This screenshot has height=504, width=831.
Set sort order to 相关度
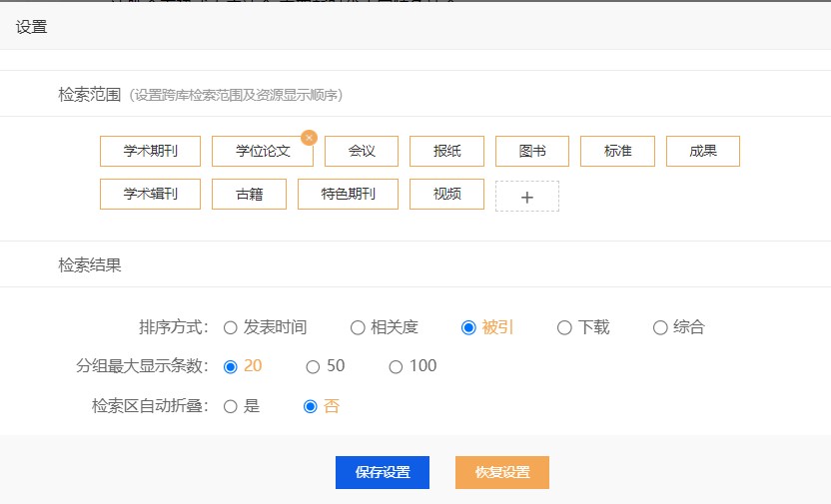click(x=358, y=327)
